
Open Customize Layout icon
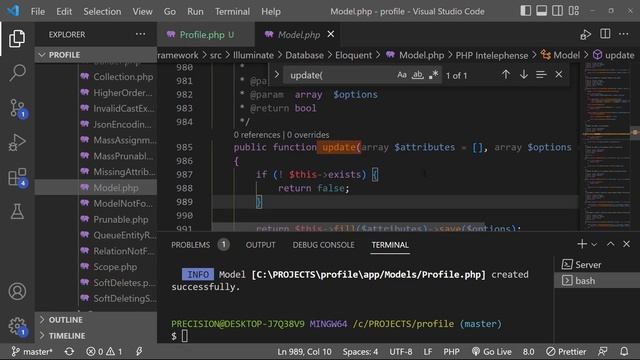tap(574, 11)
